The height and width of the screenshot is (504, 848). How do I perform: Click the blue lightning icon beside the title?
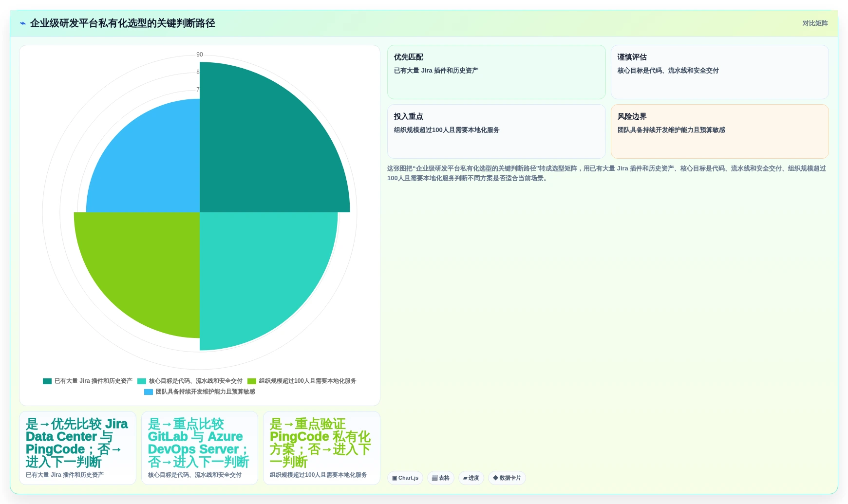[x=23, y=23]
